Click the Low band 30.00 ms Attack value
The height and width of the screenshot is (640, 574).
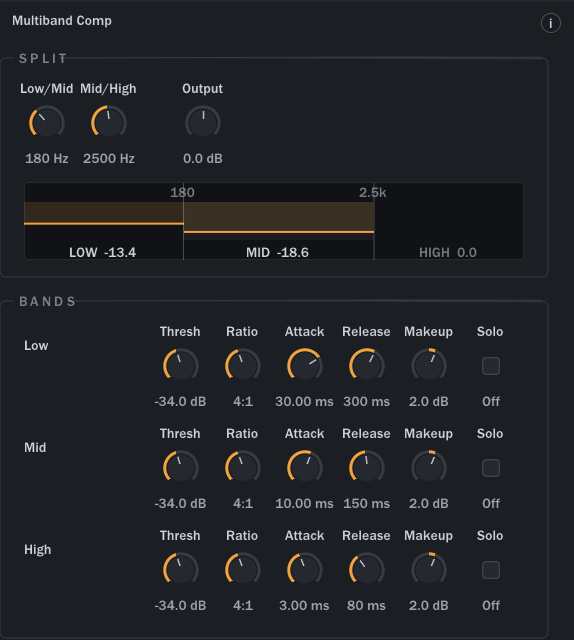pyautogui.click(x=304, y=401)
